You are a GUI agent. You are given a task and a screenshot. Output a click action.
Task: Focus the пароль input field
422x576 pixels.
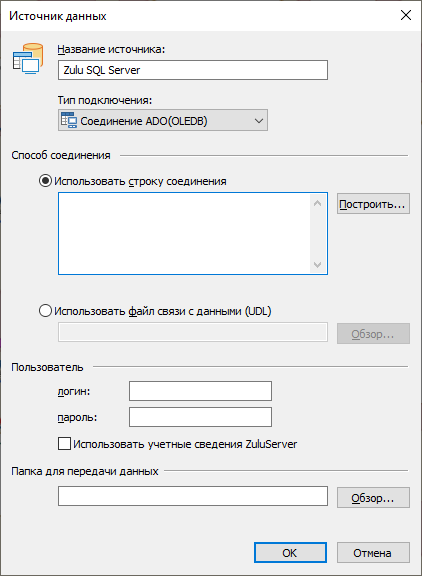coord(200,417)
